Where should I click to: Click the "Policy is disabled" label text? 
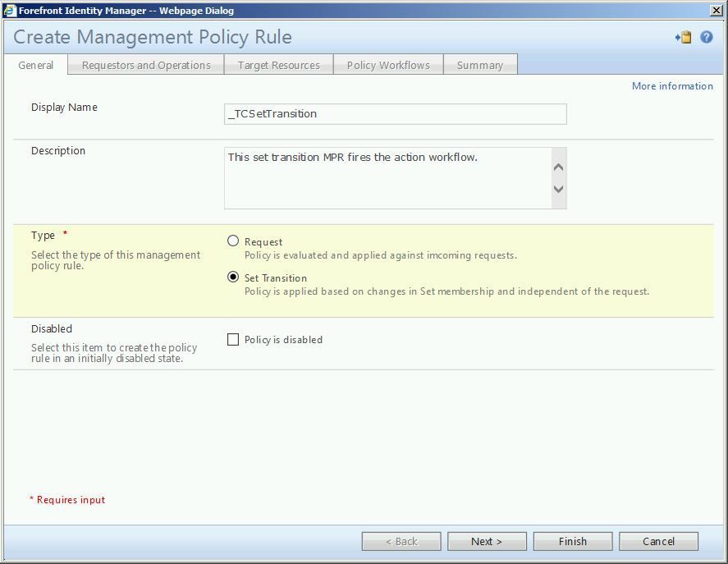[x=283, y=340]
